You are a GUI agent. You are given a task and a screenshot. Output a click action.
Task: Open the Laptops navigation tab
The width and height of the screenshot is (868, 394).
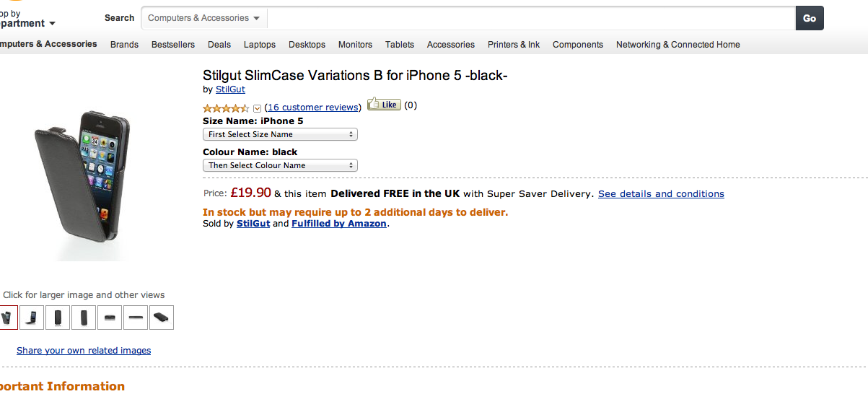pyautogui.click(x=260, y=45)
